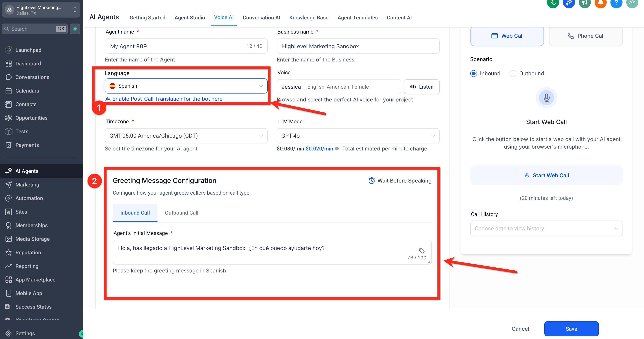Open the Conversation AI tab
The image size is (644, 339).
click(x=261, y=18)
